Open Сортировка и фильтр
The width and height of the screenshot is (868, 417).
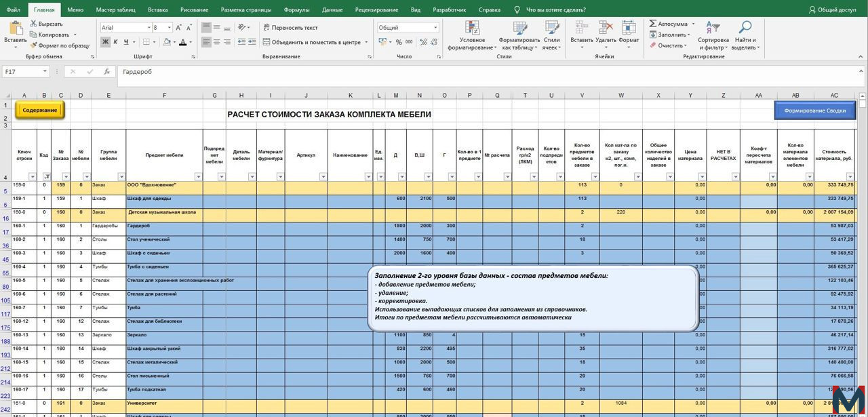(x=713, y=35)
